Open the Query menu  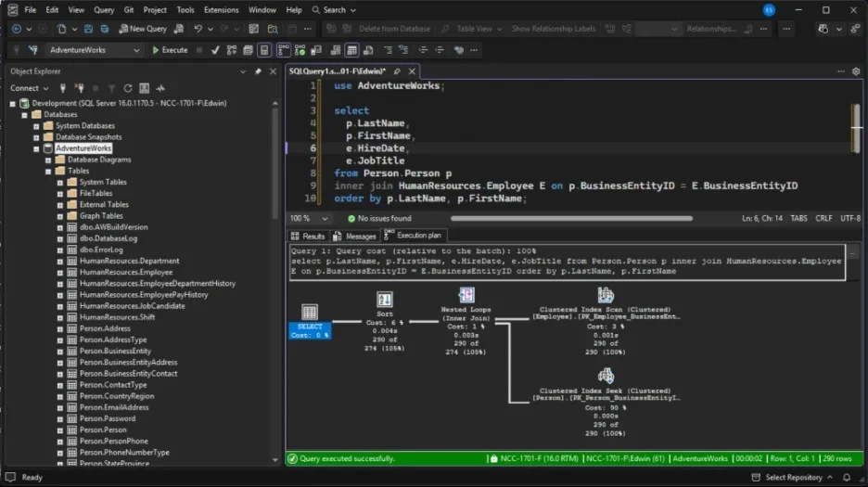(x=104, y=10)
